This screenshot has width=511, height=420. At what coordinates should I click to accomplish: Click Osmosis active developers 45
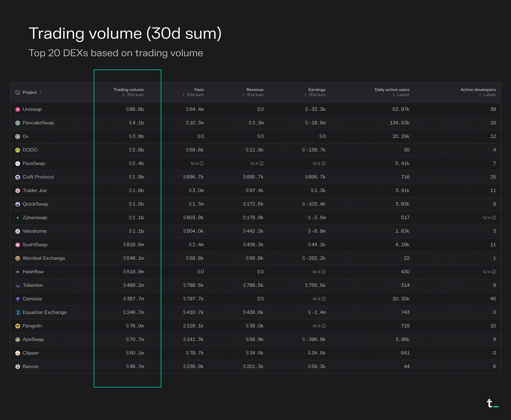(493, 299)
